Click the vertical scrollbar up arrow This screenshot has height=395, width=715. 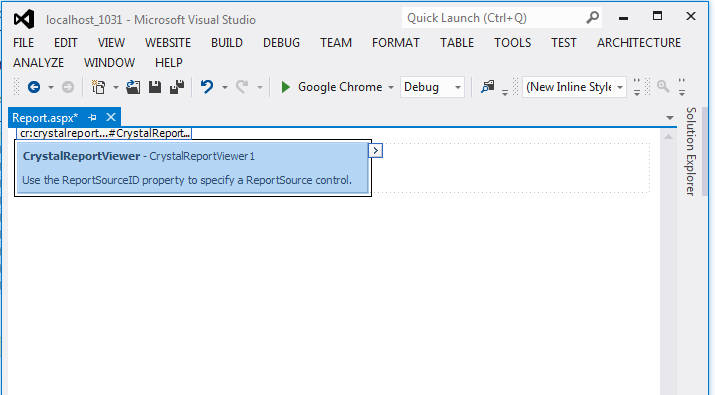tap(668, 137)
